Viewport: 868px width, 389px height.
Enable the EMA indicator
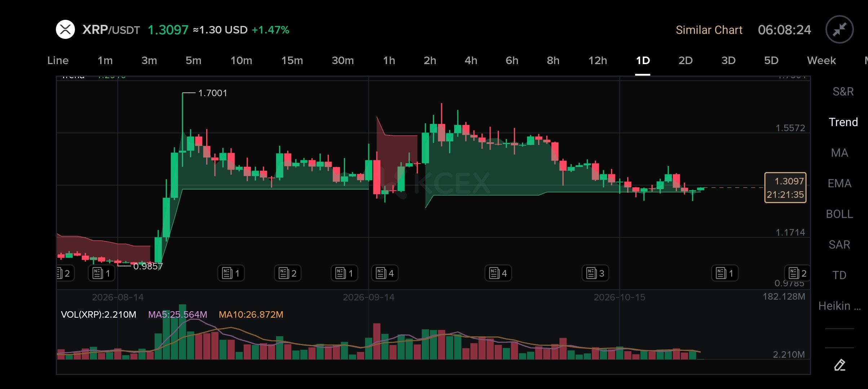tap(840, 183)
